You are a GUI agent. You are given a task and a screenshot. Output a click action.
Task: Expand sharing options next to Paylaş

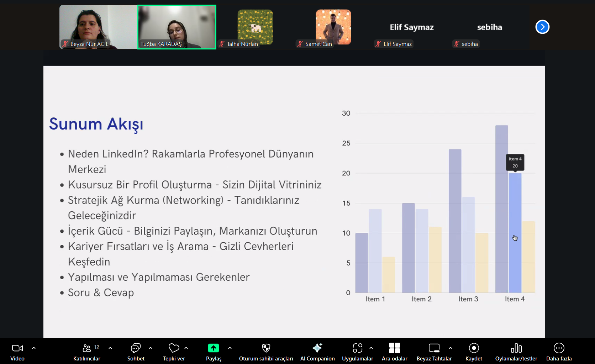pyautogui.click(x=230, y=348)
